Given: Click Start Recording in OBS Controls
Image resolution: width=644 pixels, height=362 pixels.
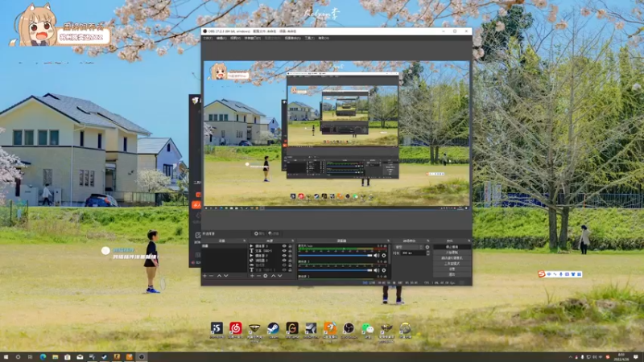Looking at the screenshot, I should (x=452, y=253).
